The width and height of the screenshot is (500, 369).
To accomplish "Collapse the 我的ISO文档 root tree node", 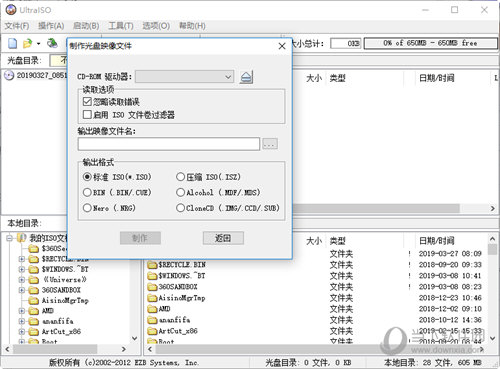I will tap(10, 238).
